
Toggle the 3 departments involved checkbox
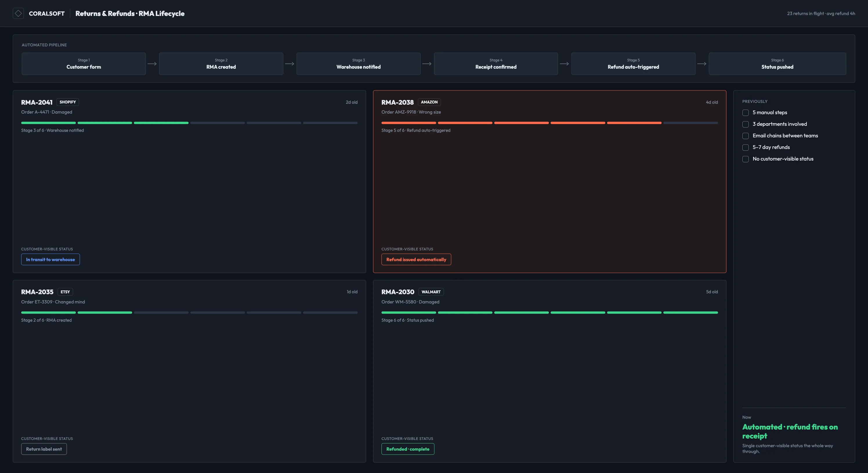(745, 124)
